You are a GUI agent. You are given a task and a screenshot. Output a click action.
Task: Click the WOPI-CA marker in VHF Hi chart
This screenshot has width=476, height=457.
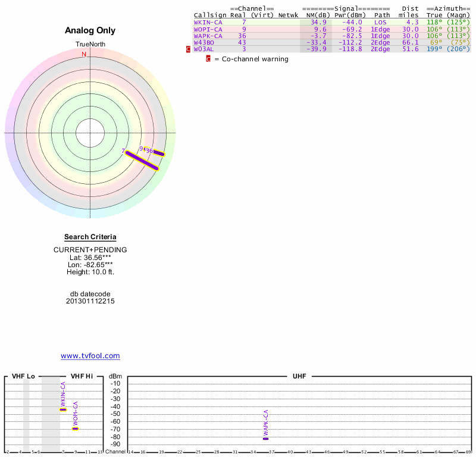(76, 429)
